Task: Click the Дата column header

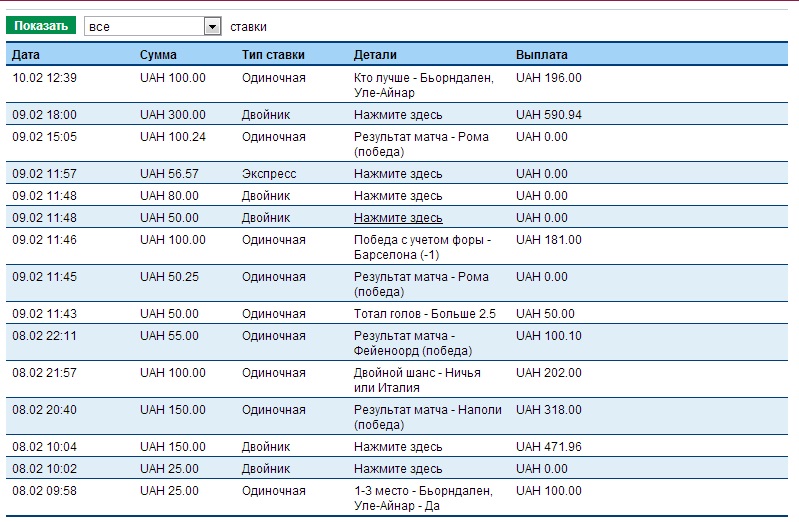Action: pos(26,55)
